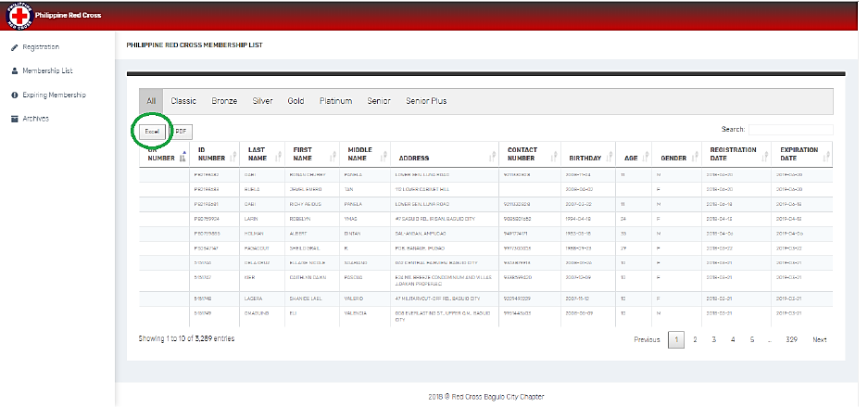Click the Philippine Red Cross Membership List heading
868x407 pixels.
(x=195, y=45)
